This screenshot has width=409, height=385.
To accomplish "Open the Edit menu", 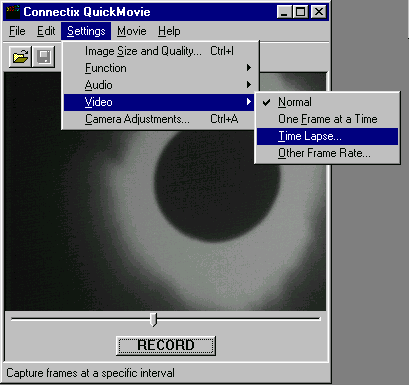I will 46,31.
